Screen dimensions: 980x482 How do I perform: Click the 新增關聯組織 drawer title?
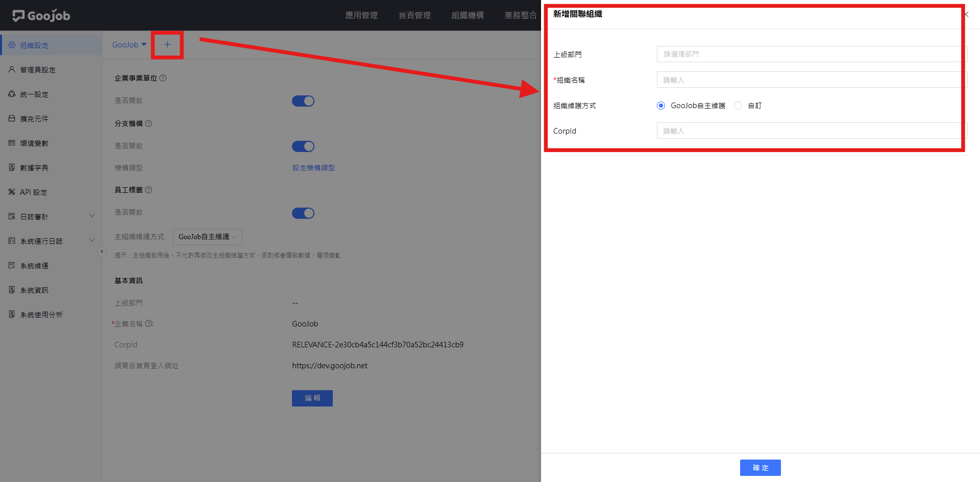578,14
